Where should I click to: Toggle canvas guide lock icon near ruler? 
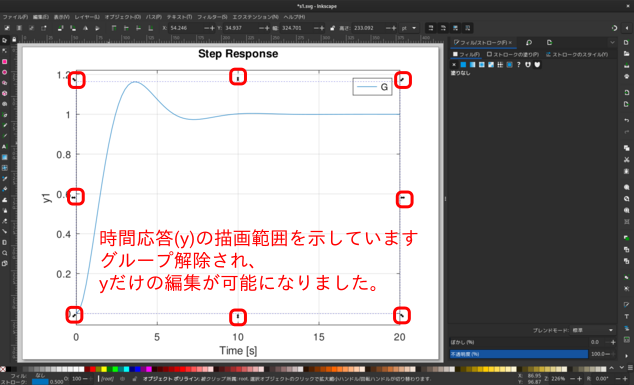[14, 39]
